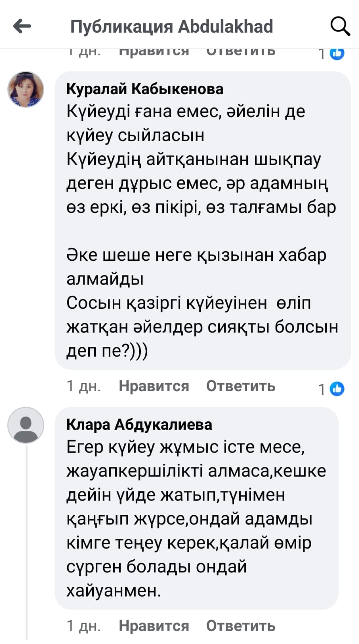Tap the "1 дн." timestamp under Куралай's comment
The width and height of the screenshot is (359, 644).
pos(83,386)
